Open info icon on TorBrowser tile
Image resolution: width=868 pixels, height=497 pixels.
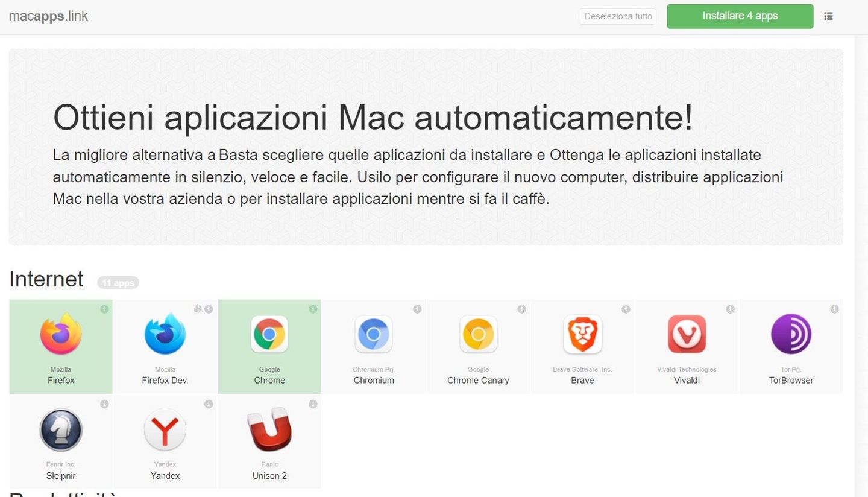point(834,309)
